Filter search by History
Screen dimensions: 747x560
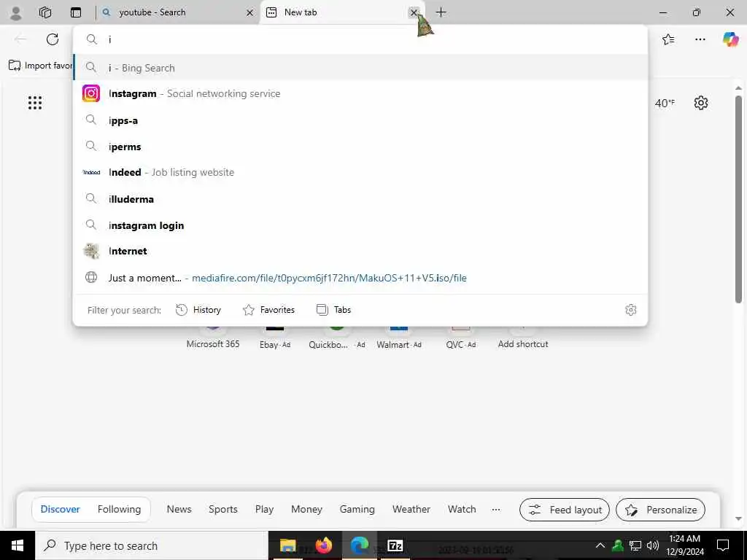pyautogui.click(x=198, y=310)
